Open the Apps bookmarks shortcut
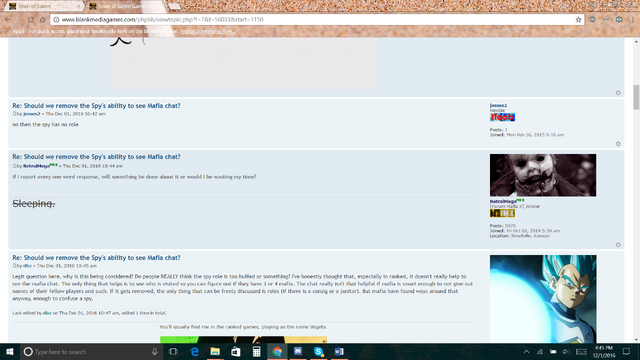 (x=15, y=31)
